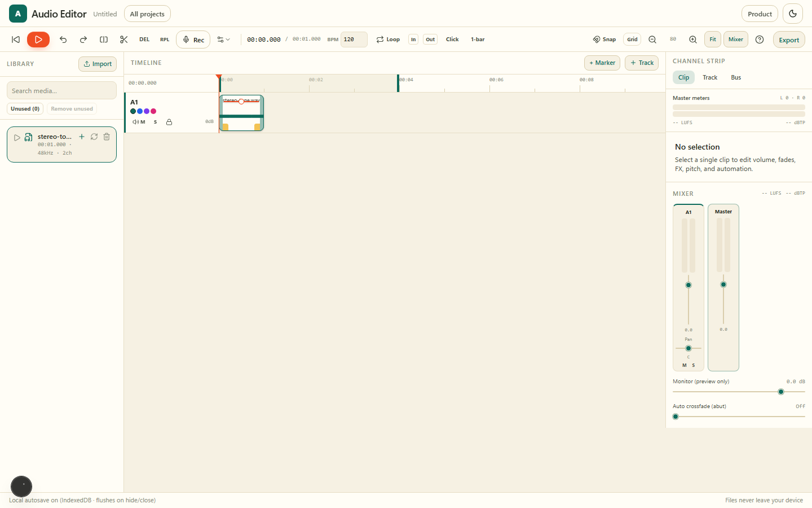Toggle the Grid button
Image resolution: width=812 pixels, height=508 pixels.
click(632, 40)
